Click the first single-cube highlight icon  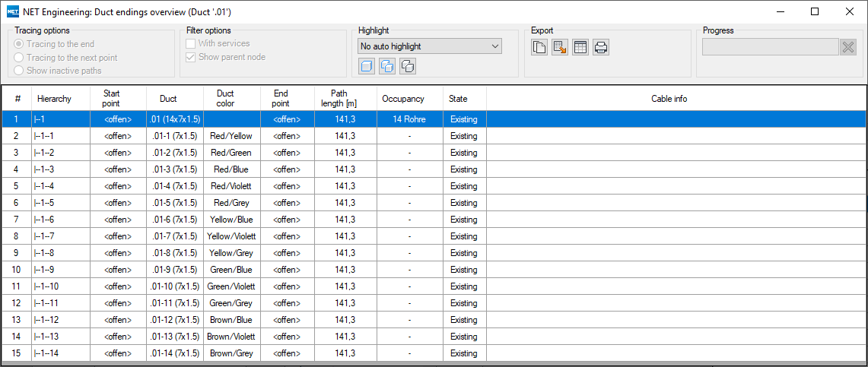pyautogui.click(x=367, y=66)
